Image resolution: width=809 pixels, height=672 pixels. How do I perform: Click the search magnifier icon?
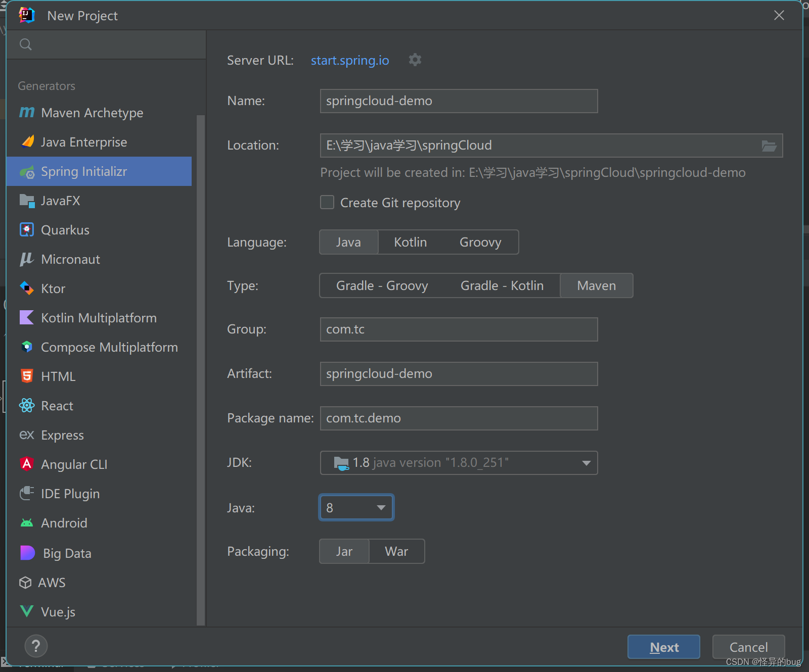[x=26, y=44]
